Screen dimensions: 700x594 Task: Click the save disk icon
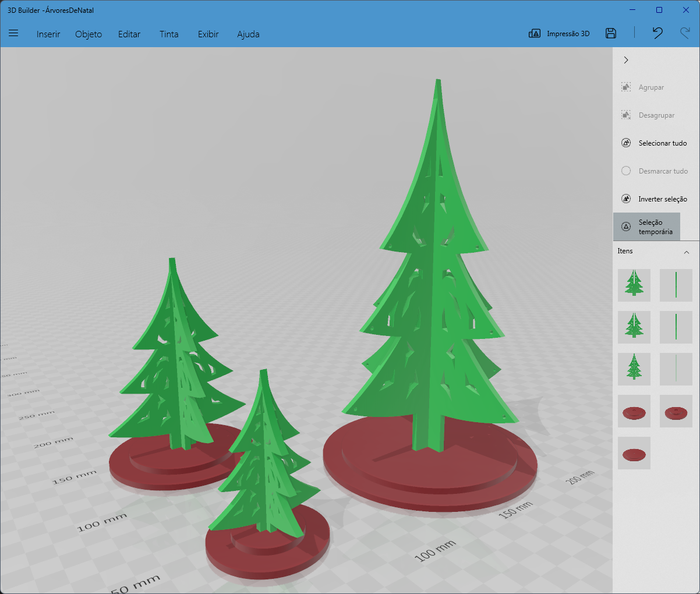click(x=611, y=33)
